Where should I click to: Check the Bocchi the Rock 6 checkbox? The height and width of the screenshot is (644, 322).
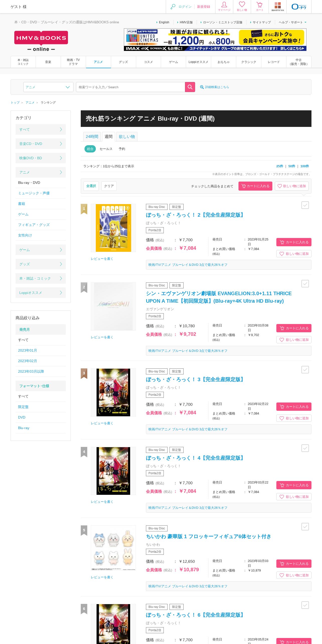305,605
